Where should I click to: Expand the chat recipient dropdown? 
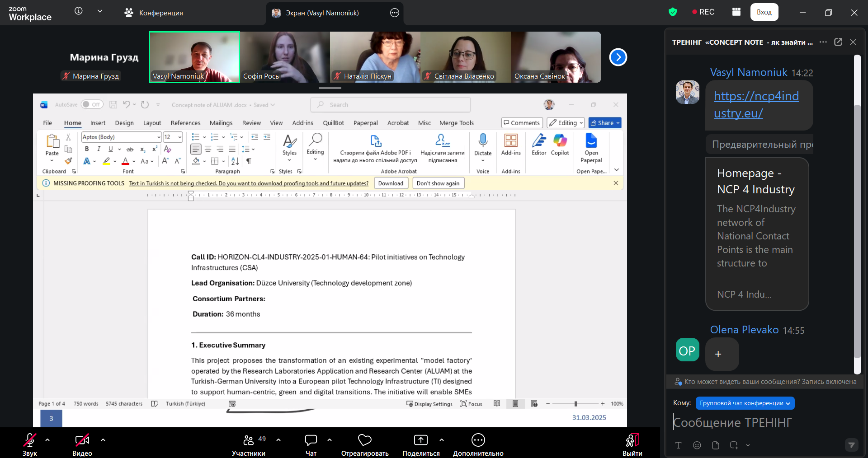[x=745, y=403]
